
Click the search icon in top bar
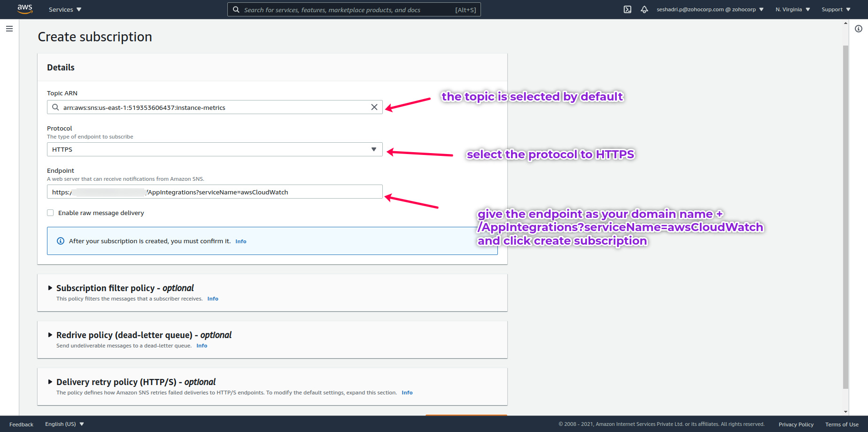(236, 9)
